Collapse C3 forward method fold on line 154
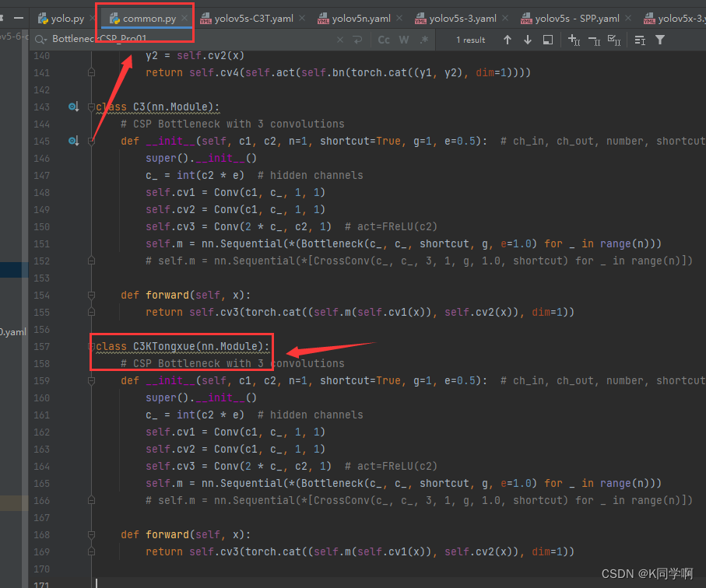This screenshot has height=588, width=706. [x=91, y=295]
